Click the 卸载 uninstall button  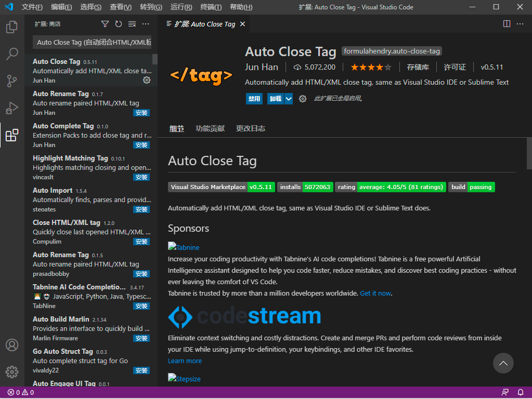pos(276,99)
